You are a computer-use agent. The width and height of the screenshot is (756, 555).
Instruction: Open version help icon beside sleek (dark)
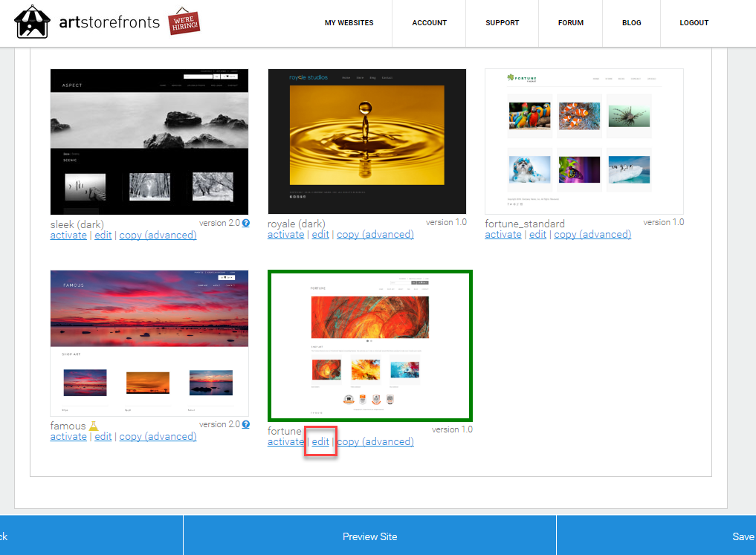[x=246, y=223]
